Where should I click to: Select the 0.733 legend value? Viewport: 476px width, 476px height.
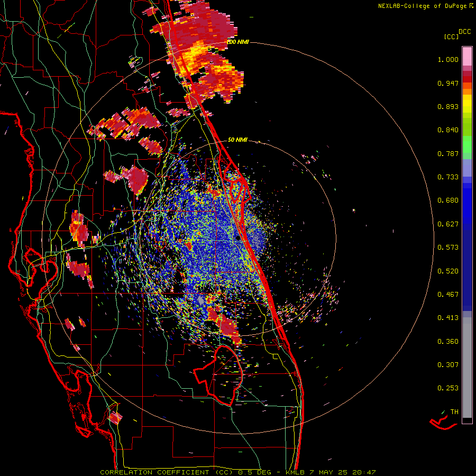pyautogui.click(x=448, y=177)
